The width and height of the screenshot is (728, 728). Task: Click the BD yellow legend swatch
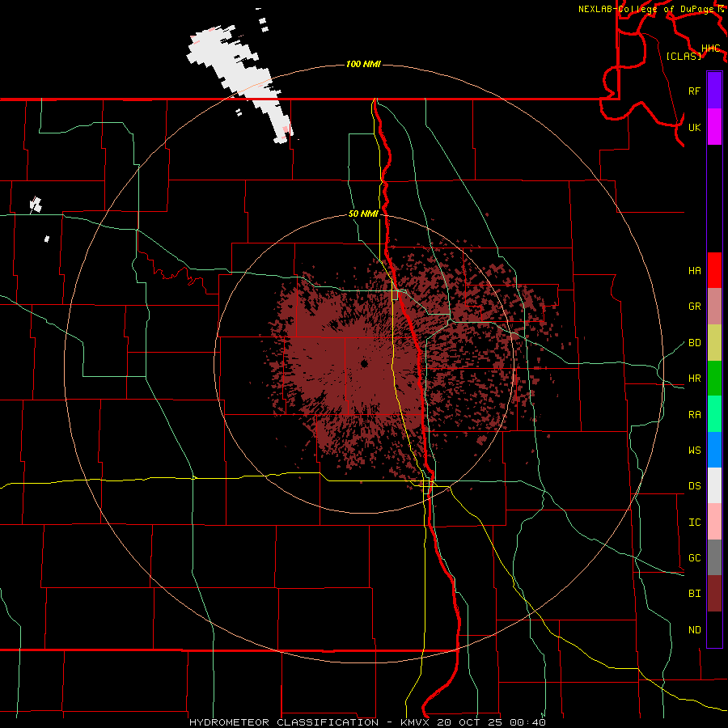coord(714,343)
